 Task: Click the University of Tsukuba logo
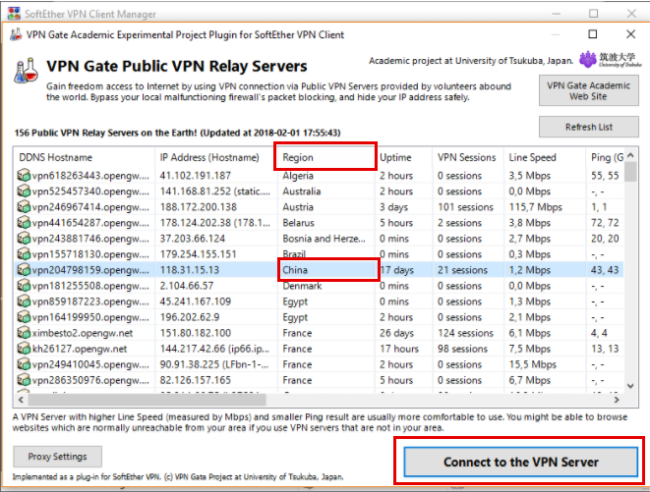[x=610, y=60]
